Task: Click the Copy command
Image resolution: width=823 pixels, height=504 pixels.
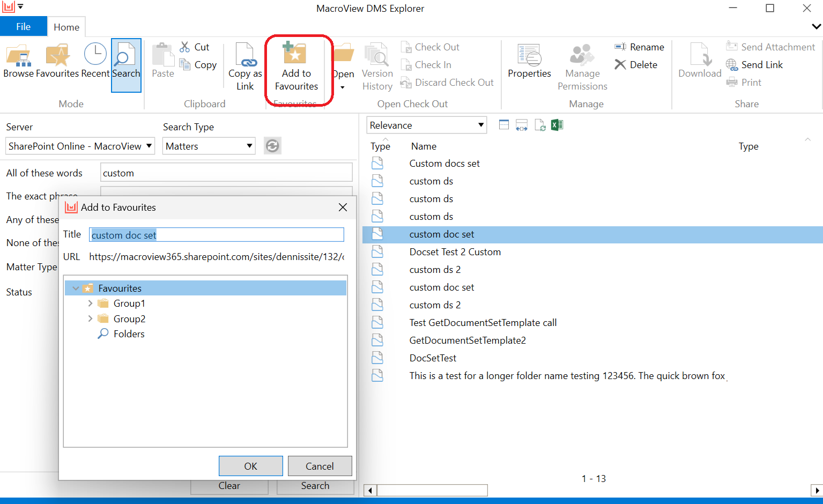Action: (x=198, y=65)
